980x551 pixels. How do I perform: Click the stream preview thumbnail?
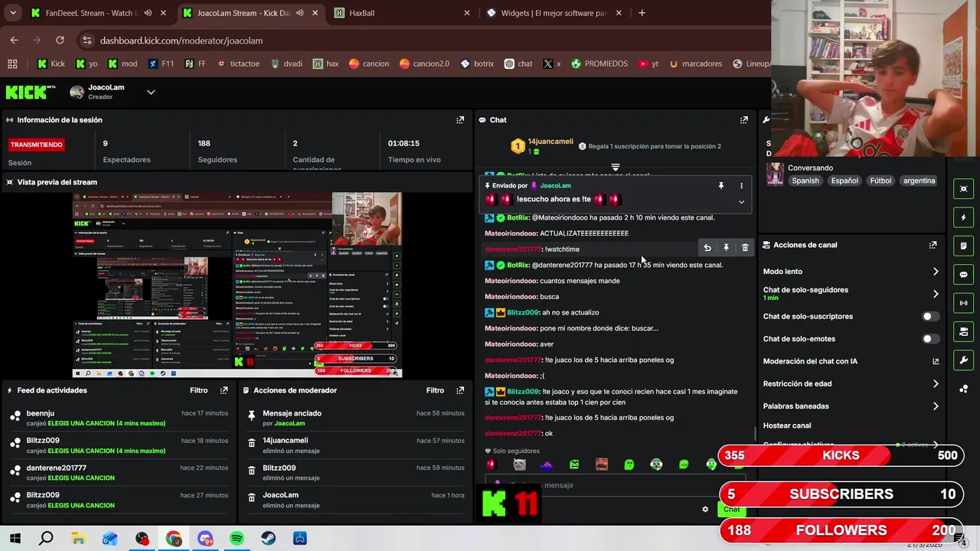click(237, 285)
